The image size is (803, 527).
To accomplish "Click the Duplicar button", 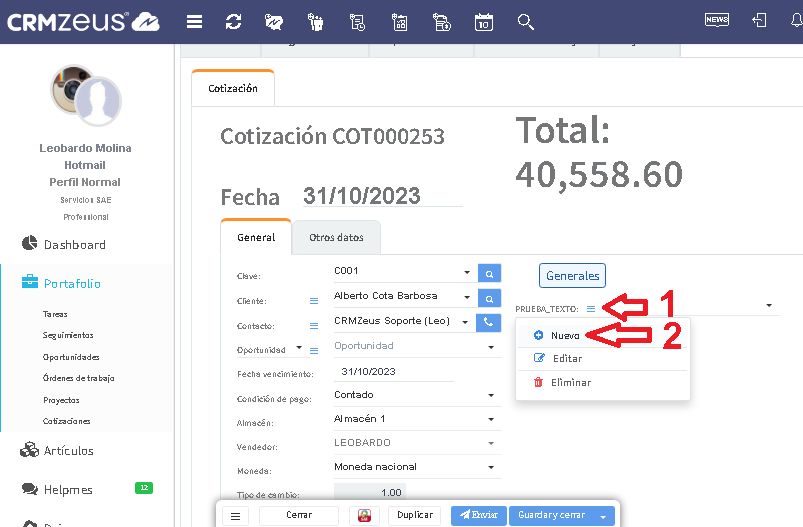I will point(415,515).
